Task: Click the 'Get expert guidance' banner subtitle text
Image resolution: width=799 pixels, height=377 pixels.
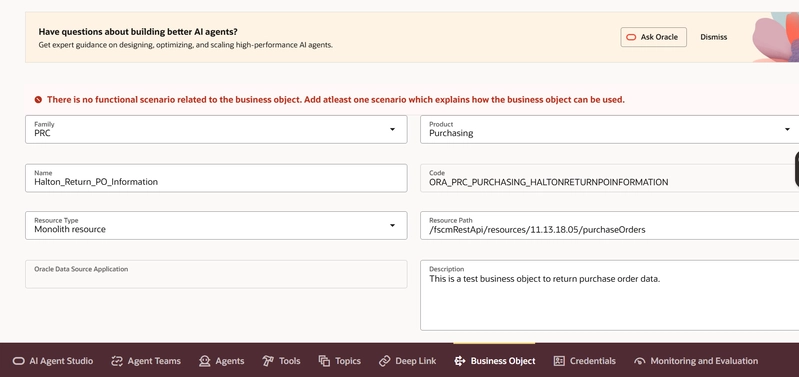Action: (x=185, y=45)
